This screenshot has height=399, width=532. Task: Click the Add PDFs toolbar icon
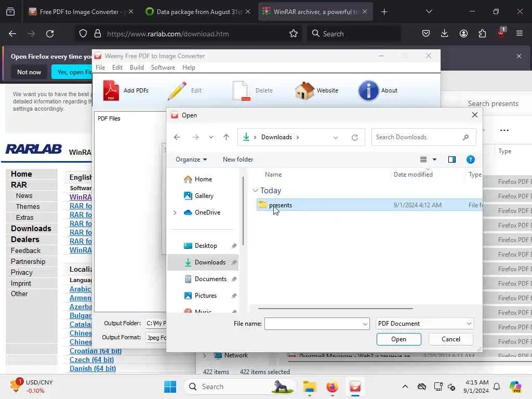pos(111,90)
